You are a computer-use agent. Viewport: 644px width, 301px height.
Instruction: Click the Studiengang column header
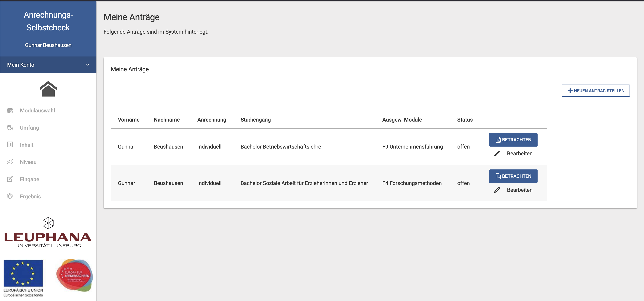[x=256, y=120]
